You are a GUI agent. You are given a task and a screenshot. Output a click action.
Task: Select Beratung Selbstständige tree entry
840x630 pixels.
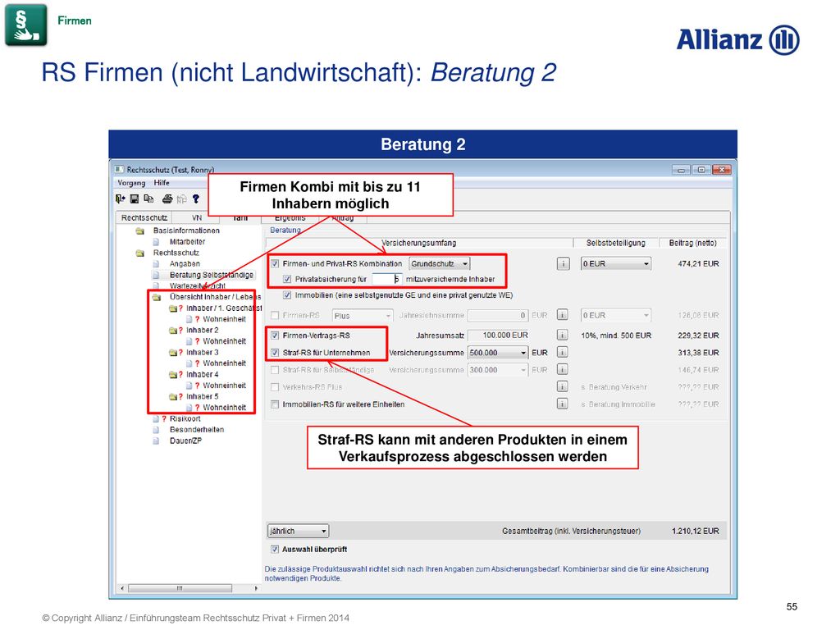212,275
